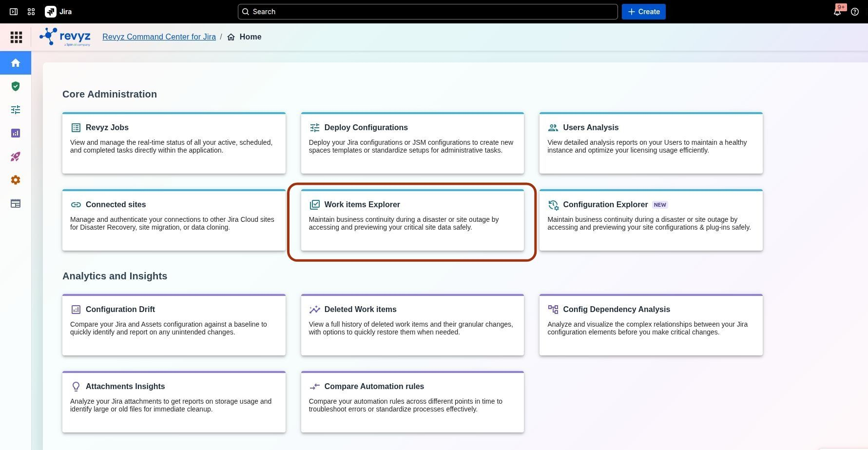The width and height of the screenshot is (868, 450).
Task: Open the Attachments Insights card title
Action: [x=125, y=387]
